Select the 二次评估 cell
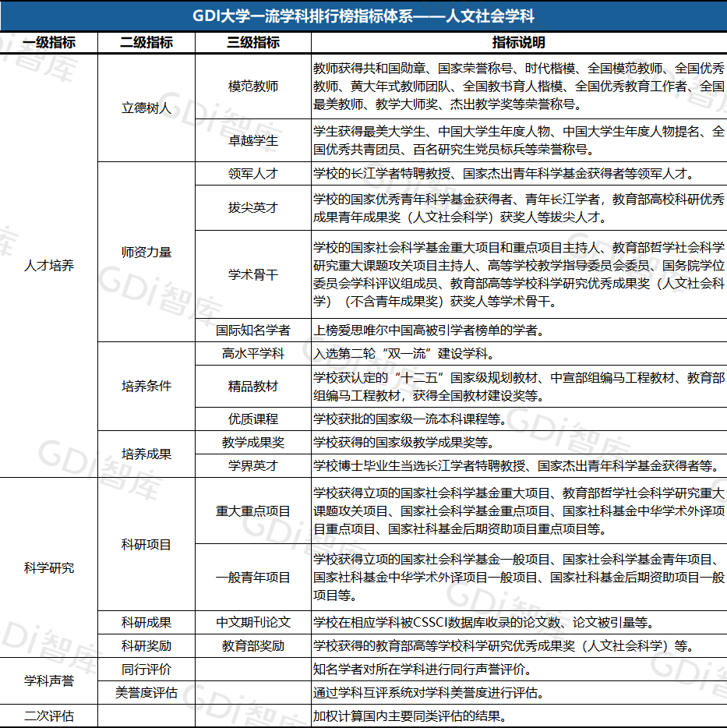The image size is (727, 728). 49,716
